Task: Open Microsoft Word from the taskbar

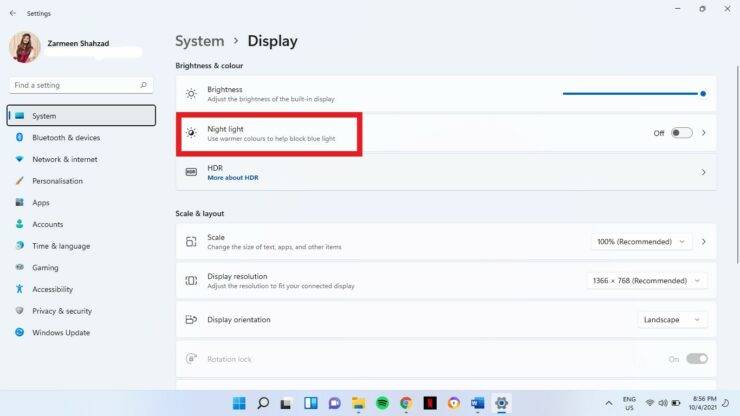Action: click(x=477, y=403)
